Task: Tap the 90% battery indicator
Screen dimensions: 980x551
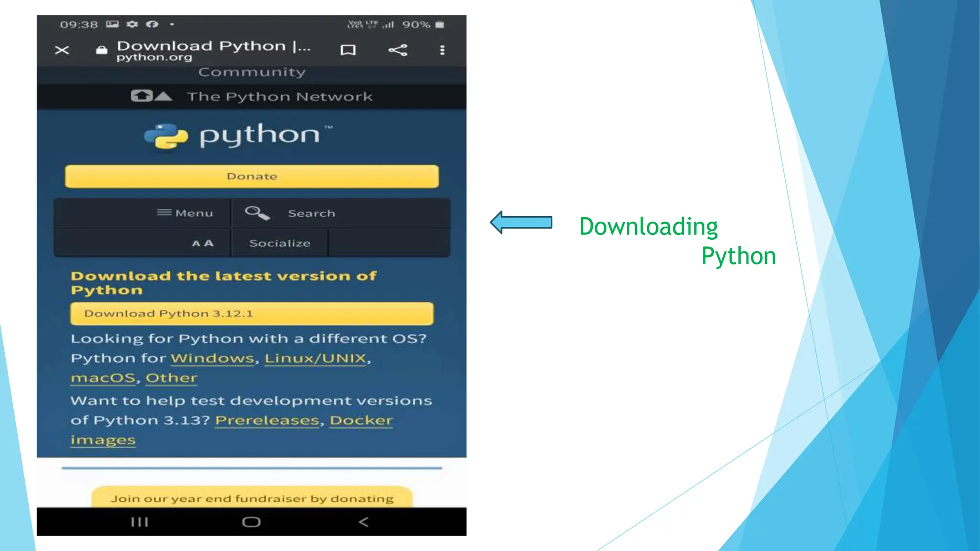Action: click(423, 24)
